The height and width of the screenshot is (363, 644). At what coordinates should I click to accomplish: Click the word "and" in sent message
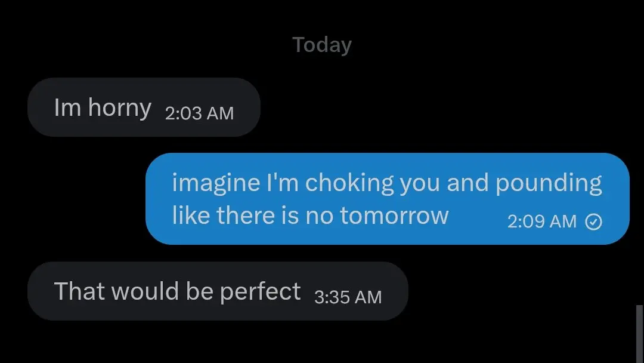pos(468,183)
